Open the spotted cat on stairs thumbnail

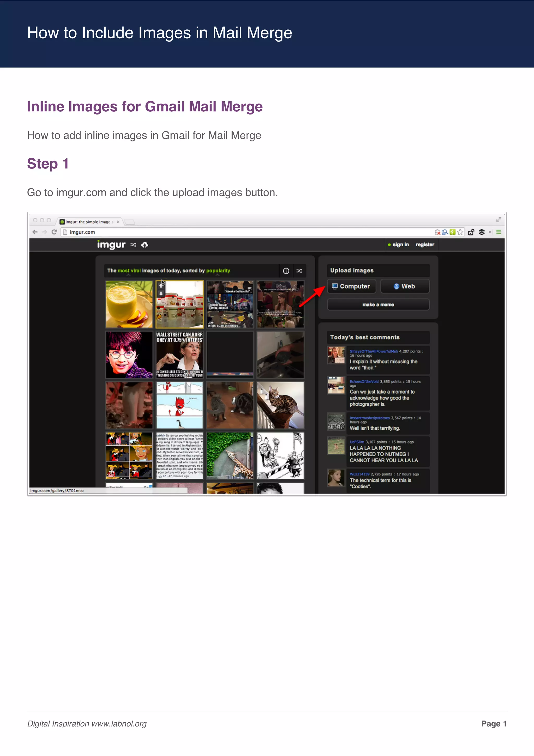(x=280, y=405)
